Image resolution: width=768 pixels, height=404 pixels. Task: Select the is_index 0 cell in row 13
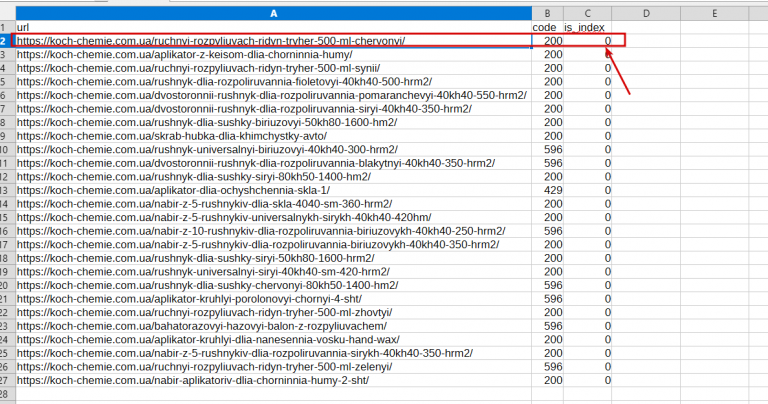coord(587,190)
